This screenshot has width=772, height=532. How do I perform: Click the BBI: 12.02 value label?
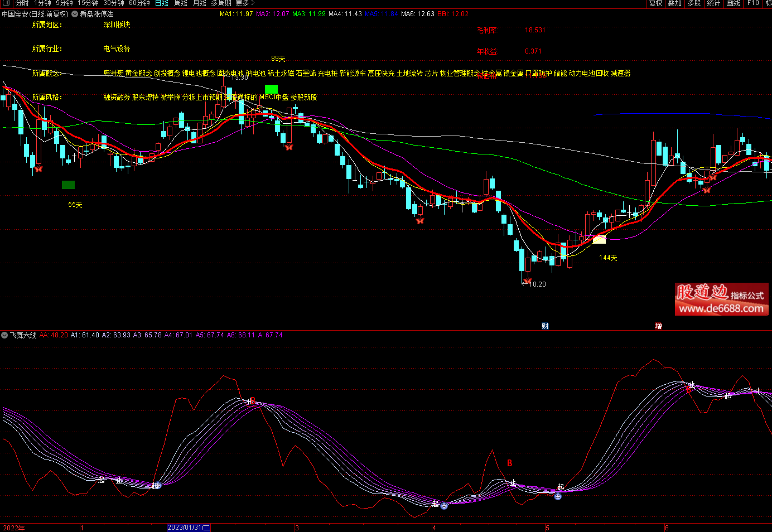(x=453, y=14)
